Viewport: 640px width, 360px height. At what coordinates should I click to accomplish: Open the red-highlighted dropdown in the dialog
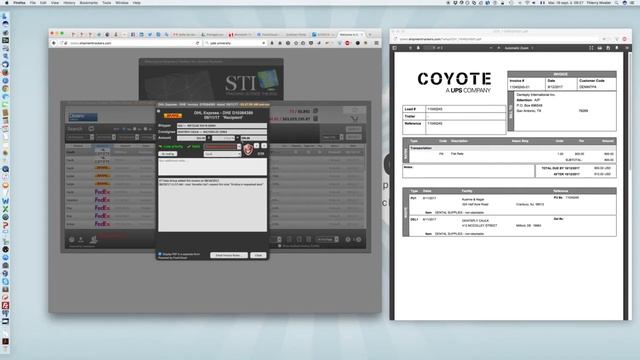pos(222,147)
